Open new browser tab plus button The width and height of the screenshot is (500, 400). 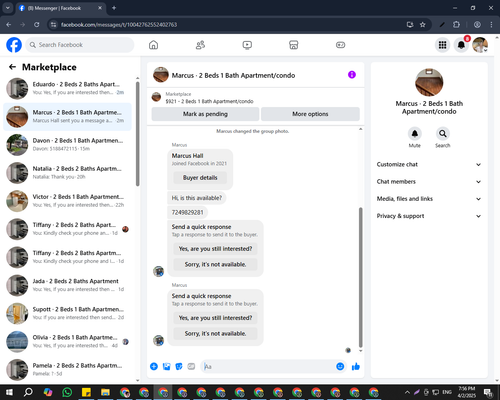(114, 8)
